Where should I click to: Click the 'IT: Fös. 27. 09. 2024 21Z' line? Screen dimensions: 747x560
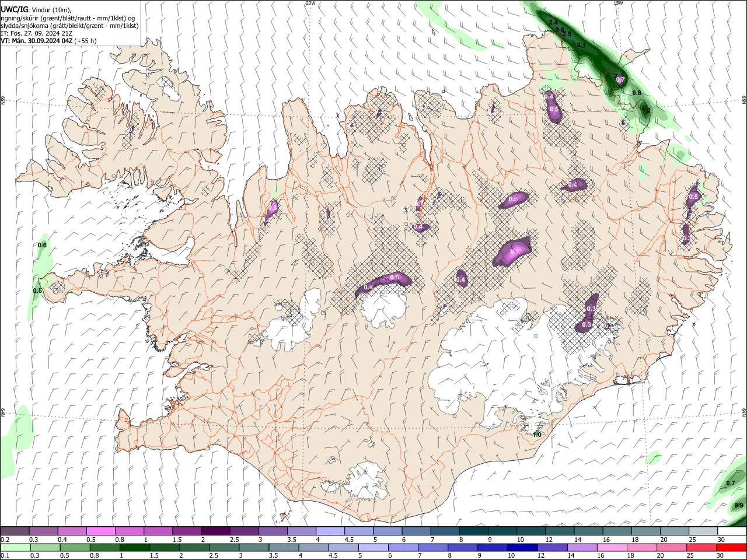36,33
